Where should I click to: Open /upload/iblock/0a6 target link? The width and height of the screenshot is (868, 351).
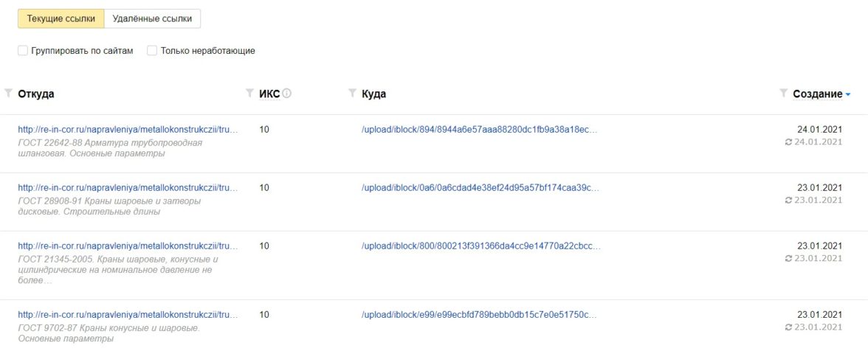[x=478, y=188]
